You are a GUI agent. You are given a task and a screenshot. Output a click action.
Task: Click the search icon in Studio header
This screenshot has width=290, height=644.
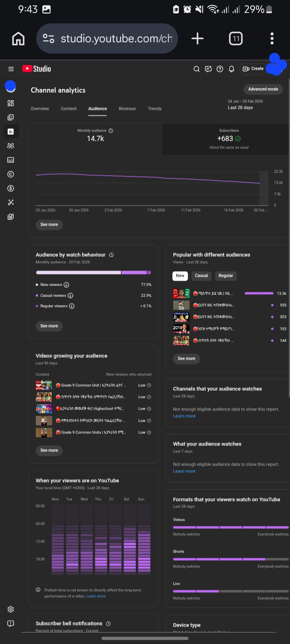(197, 69)
